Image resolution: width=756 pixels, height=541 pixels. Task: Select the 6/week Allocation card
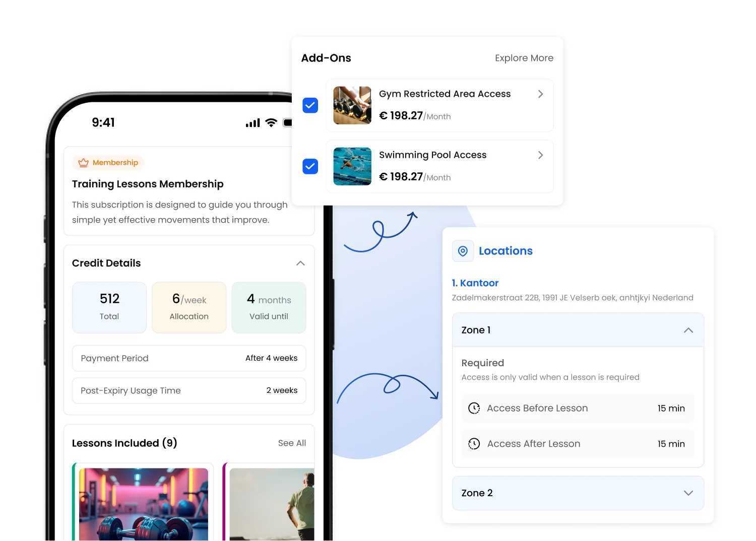[189, 308]
